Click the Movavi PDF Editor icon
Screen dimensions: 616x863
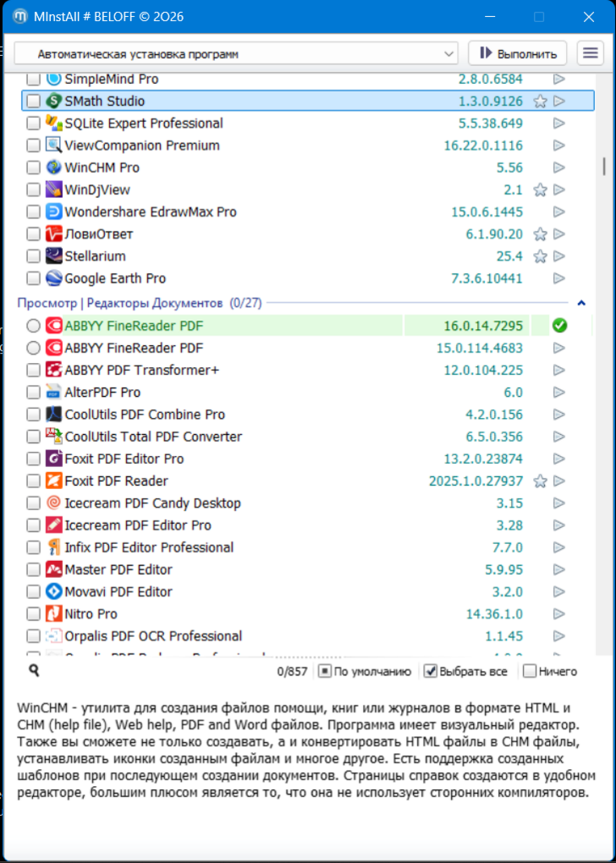pyautogui.click(x=53, y=591)
